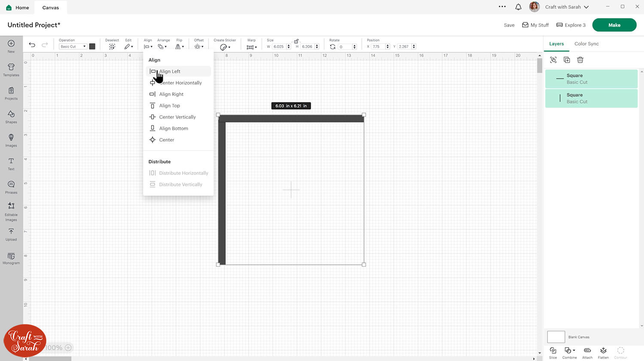Select the Text tool
The height and width of the screenshot is (361, 644).
(11, 164)
